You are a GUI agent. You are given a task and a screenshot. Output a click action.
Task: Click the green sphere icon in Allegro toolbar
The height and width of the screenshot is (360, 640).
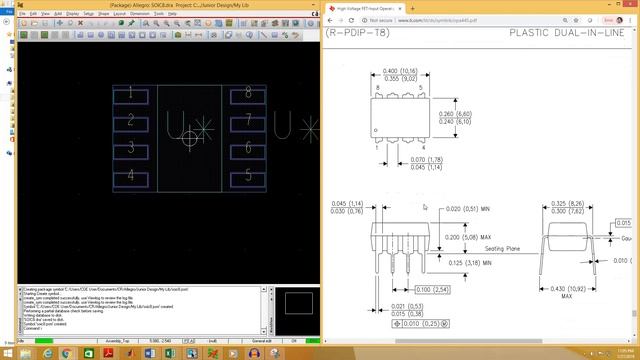121,23
